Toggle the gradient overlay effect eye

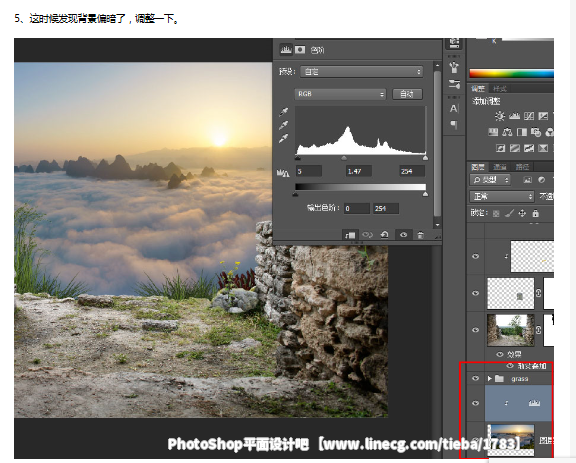510,366
